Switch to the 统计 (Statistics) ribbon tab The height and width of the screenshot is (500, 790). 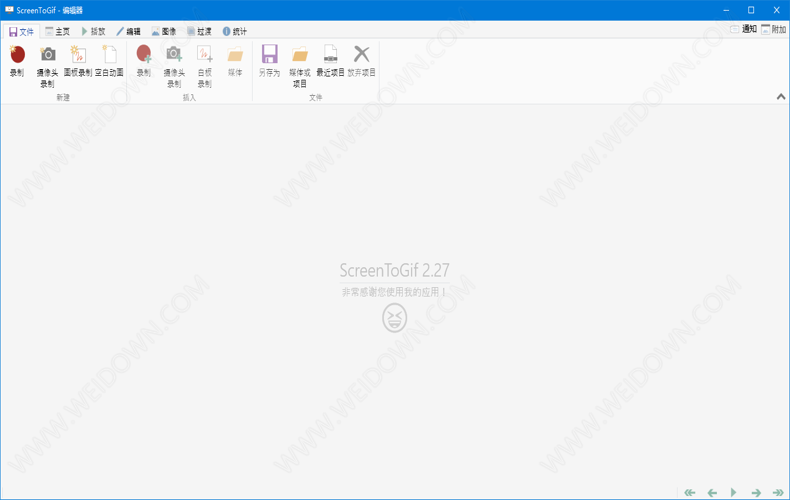tap(235, 32)
